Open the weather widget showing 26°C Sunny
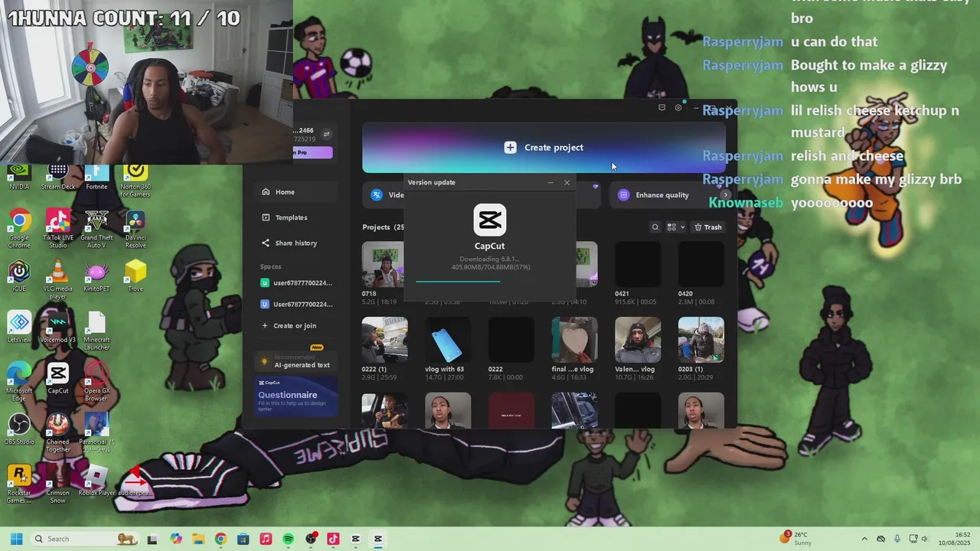The image size is (980, 551). point(796,539)
